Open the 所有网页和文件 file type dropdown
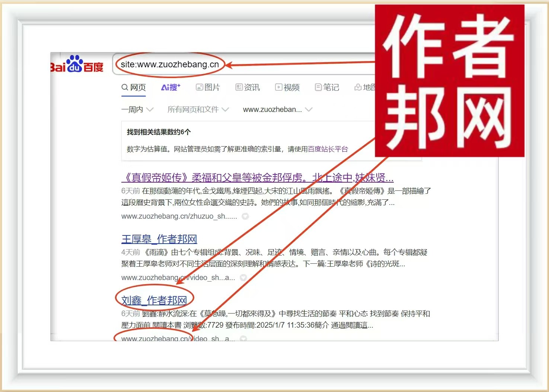 pos(198,109)
